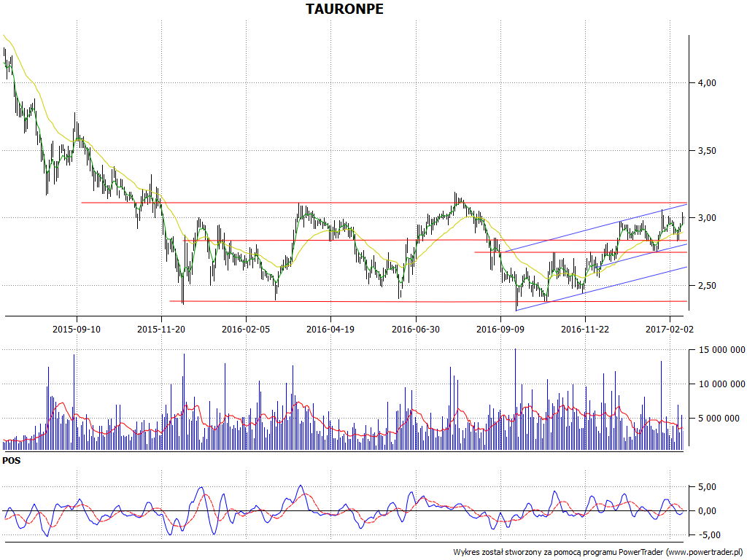747x560 pixels.
Task: Click the 4,00 price axis label
Action: [x=706, y=83]
